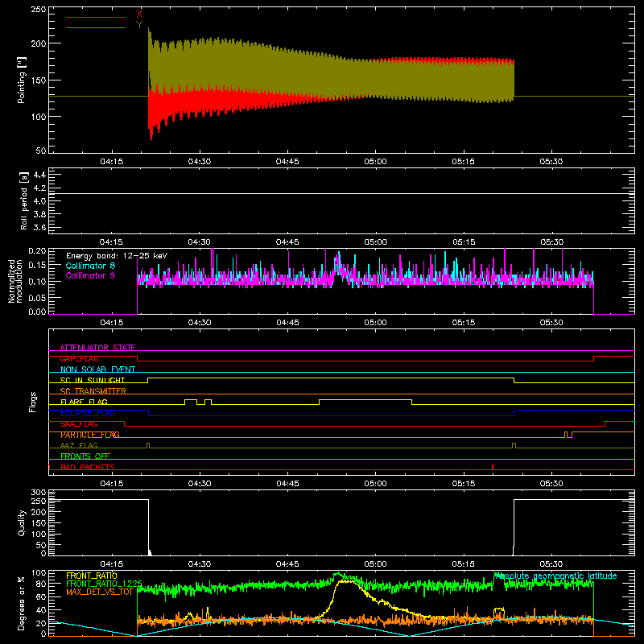
Task: Click the 80 tick on the Degrees axis
Action: tap(41, 584)
